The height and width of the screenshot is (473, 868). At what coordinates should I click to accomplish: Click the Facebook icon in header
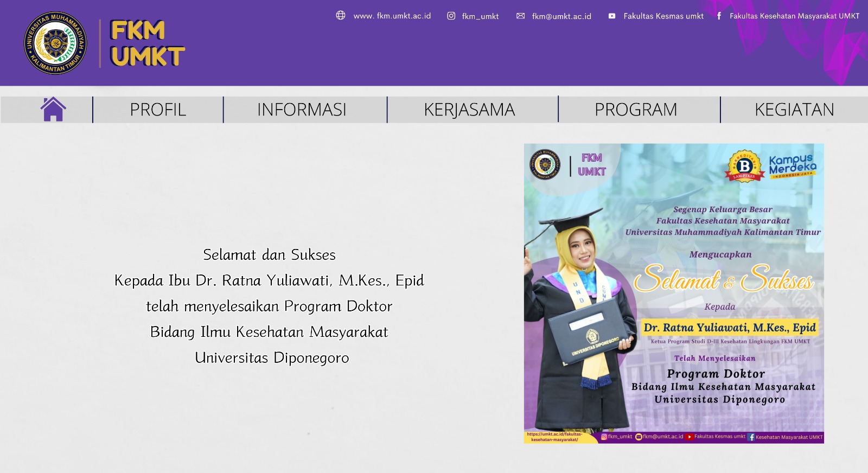(x=719, y=16)
